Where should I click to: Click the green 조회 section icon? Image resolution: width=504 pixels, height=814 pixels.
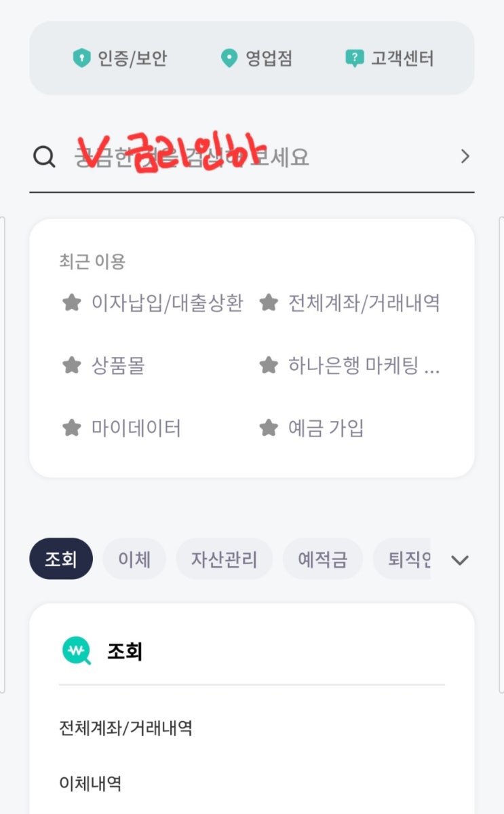pyautogui.click(x=76, y=652)
